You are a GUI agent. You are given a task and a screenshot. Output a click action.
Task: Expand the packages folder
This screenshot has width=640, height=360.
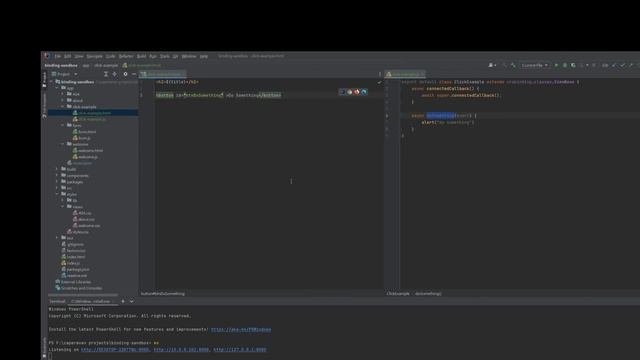pyautogui.click(x=57, y=182)
